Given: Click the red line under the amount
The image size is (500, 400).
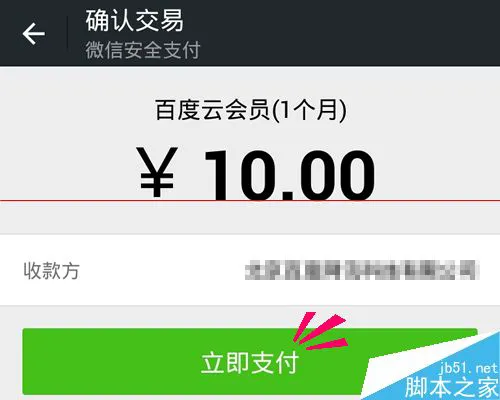Looking at the screenshot, I should [250, 201].
